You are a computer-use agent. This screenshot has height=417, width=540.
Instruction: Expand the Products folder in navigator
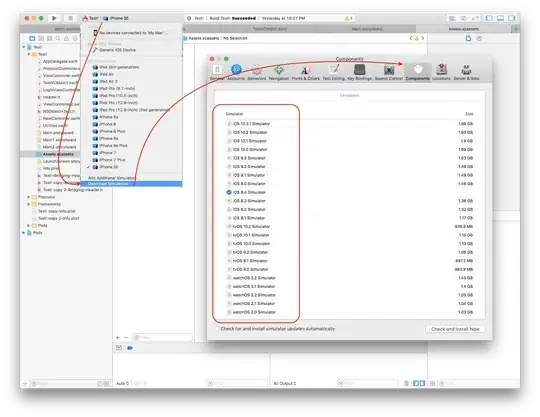29,197
